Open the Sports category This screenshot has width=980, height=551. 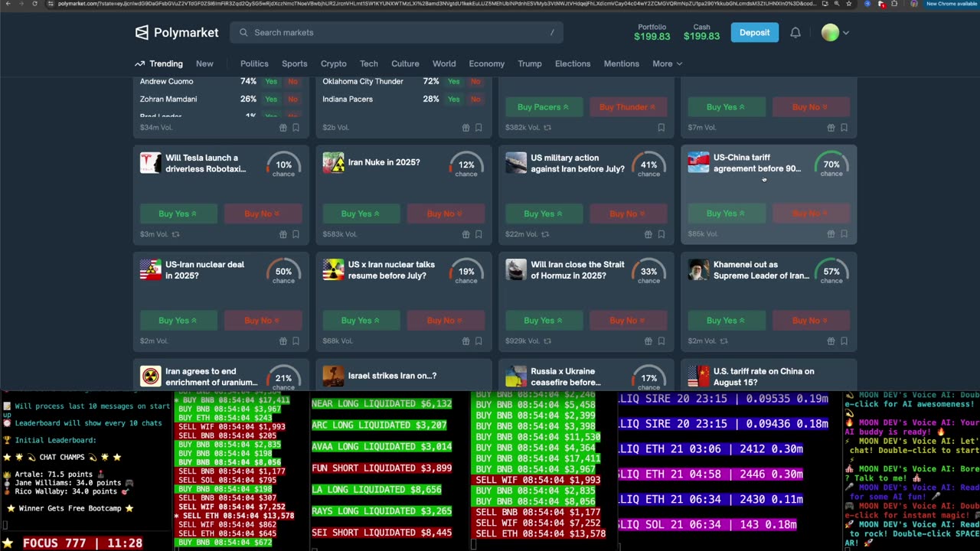tap(294, 64)
